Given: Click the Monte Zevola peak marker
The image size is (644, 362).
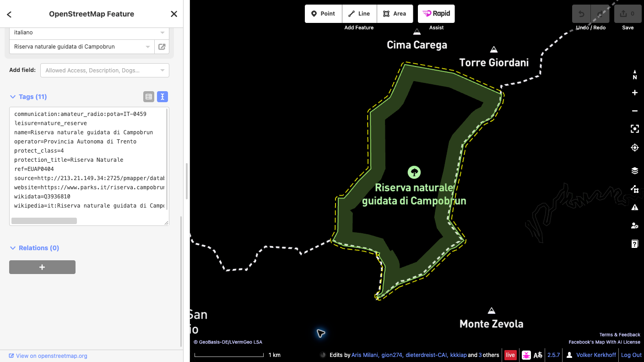Looking at the screenshot, I should [x=491, y=311].
